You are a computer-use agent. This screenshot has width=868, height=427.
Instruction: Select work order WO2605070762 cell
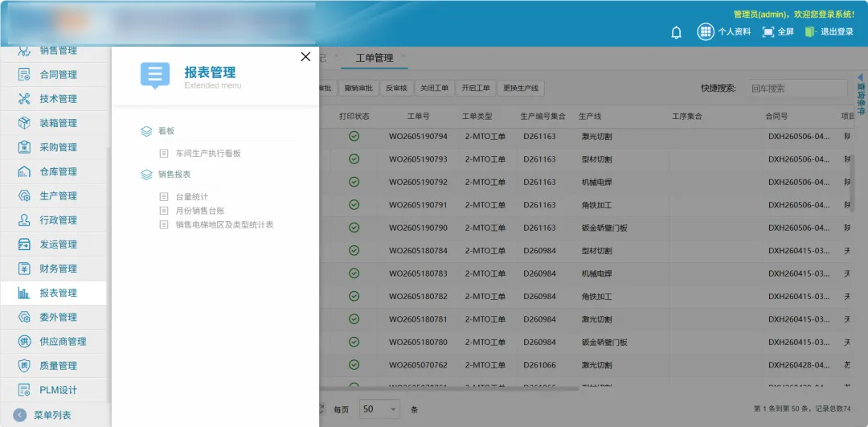coord(418,365)
